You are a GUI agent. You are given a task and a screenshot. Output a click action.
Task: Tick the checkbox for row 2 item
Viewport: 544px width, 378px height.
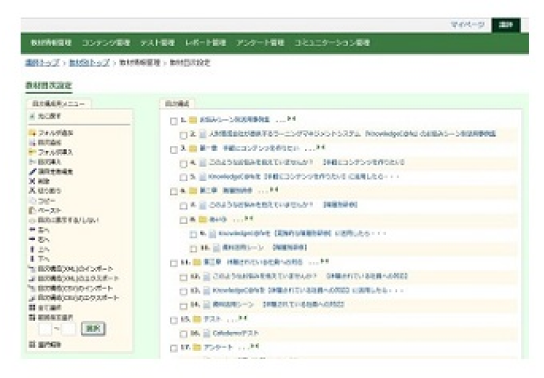click(x=184, y=135)
